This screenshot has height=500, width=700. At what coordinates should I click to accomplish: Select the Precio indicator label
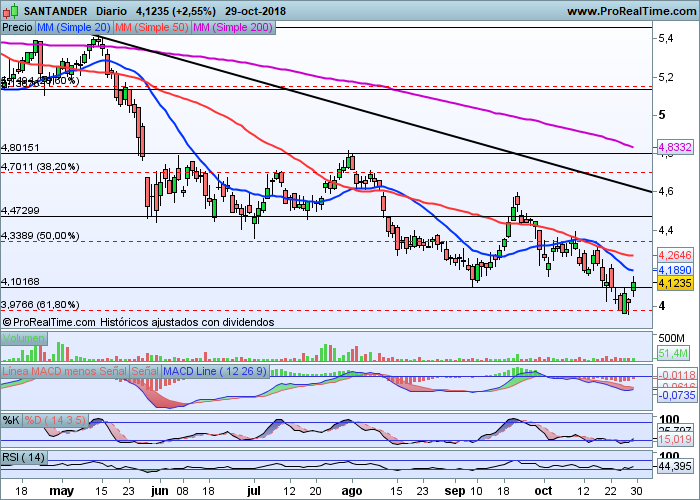click(x=17, y=29)
